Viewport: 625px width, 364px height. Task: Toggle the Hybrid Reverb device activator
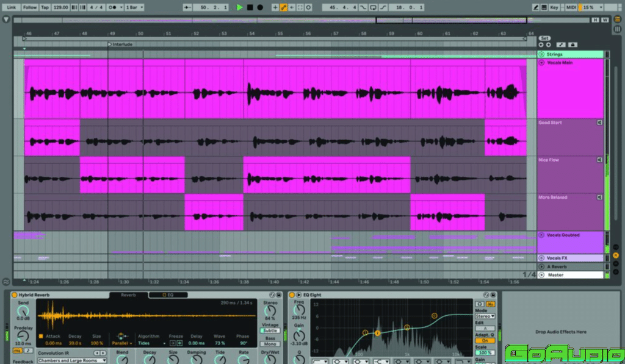tap(13, 294)
